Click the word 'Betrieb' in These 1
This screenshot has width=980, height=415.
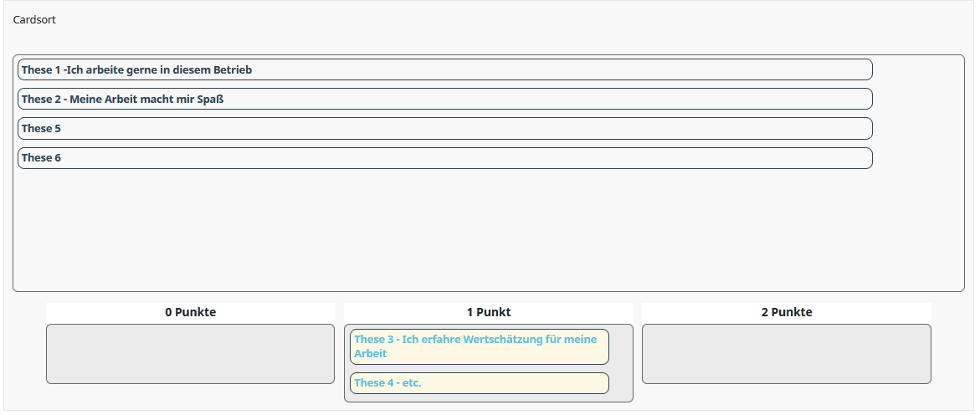(233, 70)
